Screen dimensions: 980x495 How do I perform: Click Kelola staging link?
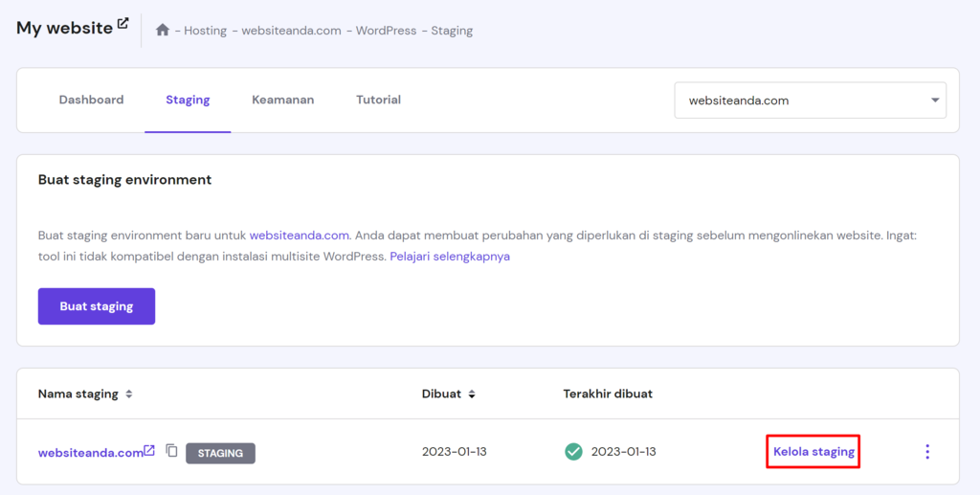813,452
